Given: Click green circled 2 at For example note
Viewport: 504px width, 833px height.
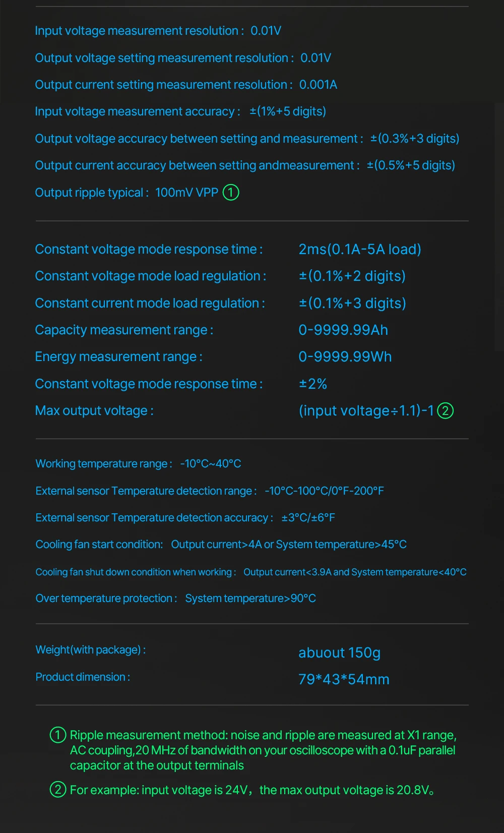Looking at the screenshot, I should [58, 789].
